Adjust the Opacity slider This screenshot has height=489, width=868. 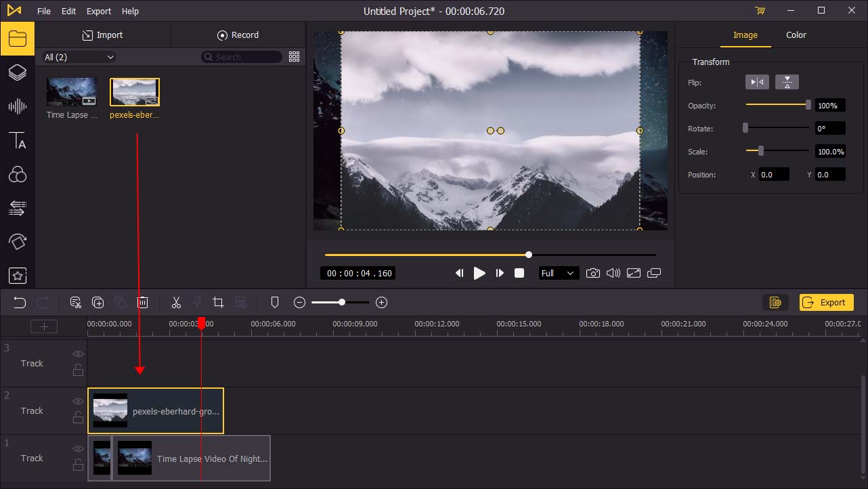[777, 105]
